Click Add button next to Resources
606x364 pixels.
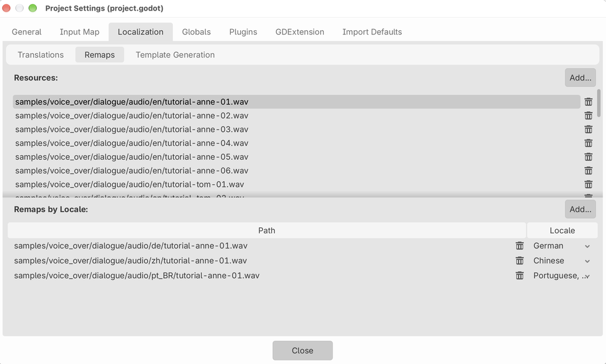click(580, 78)
